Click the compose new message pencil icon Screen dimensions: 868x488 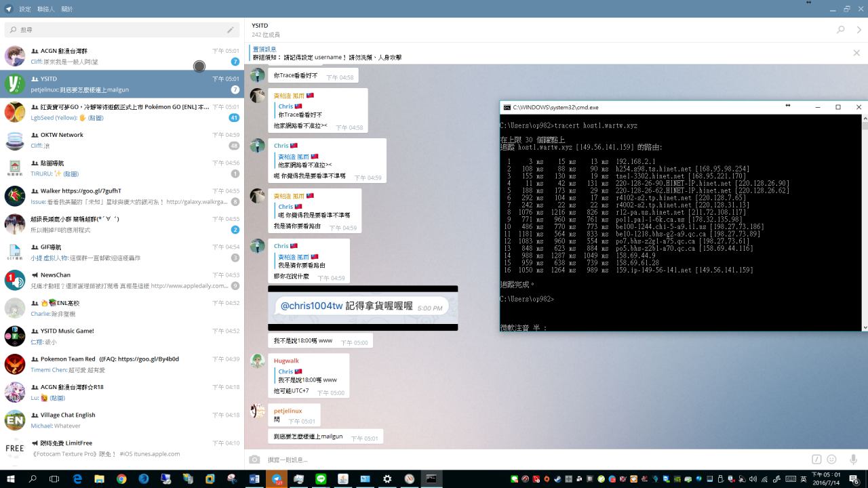[231, 30]
